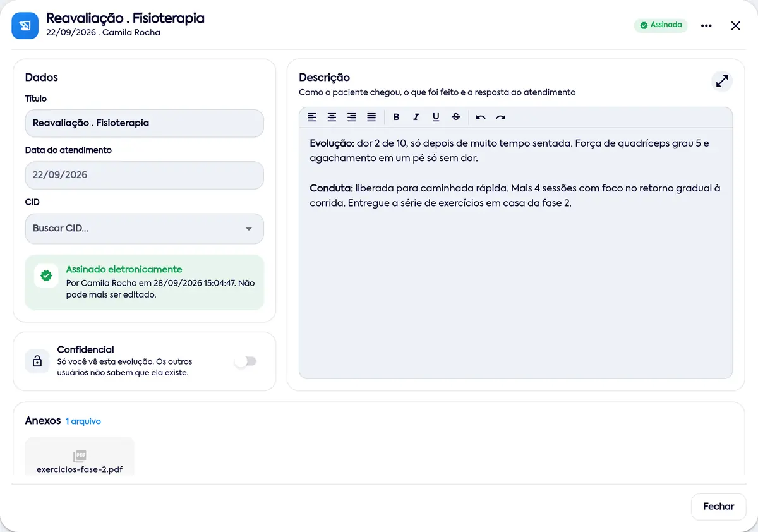
Task: Click the Data do atendimento field
Action: 145,175
